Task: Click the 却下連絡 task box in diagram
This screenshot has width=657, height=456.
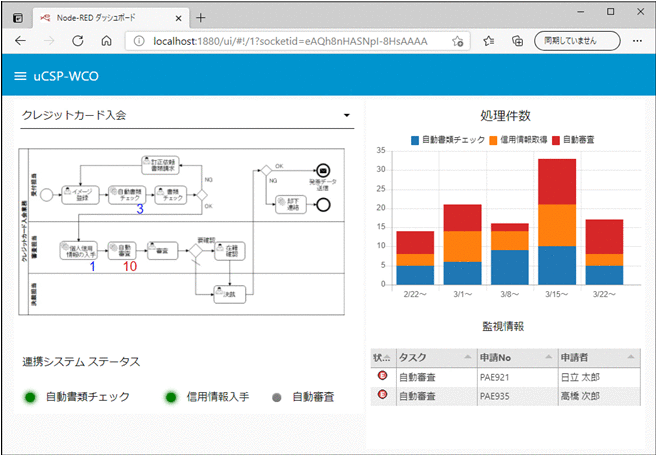Action: pyautogui.click(x=291, y=204)
